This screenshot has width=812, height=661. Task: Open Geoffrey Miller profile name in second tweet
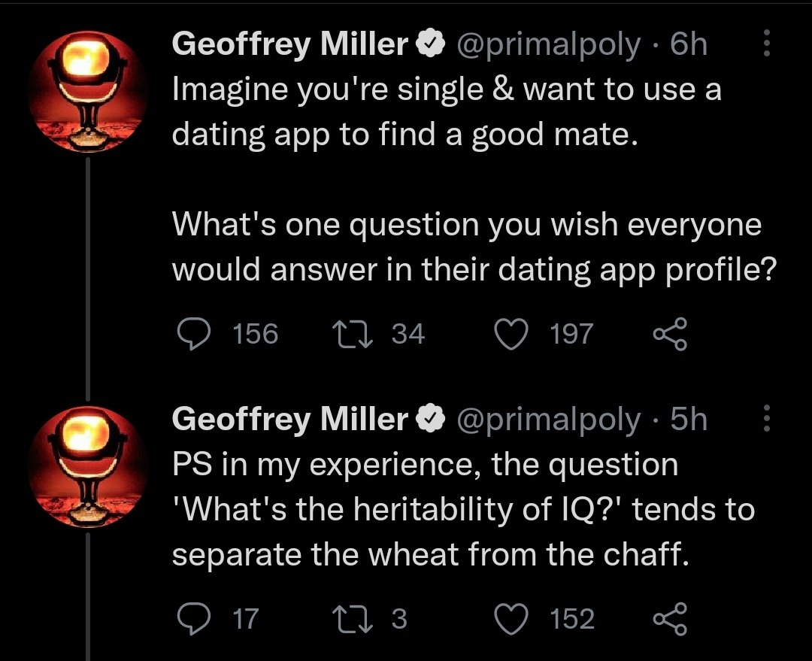[x=289, y=420]
